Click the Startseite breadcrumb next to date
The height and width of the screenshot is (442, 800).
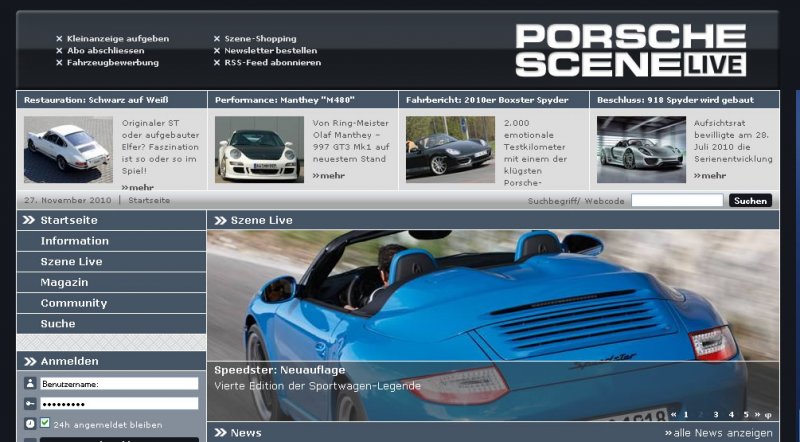(149, 200)
